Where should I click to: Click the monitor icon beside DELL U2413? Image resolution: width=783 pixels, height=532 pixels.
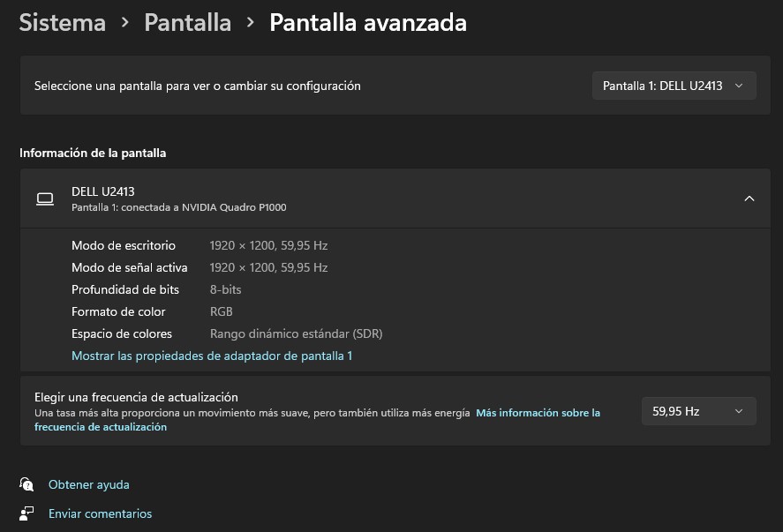coord(45,199)
